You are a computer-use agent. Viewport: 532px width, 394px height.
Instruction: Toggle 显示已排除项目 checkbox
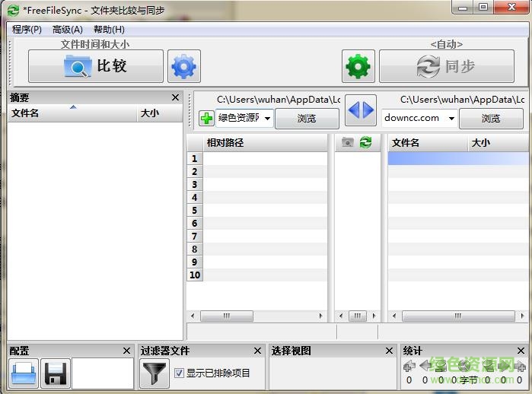179,373
